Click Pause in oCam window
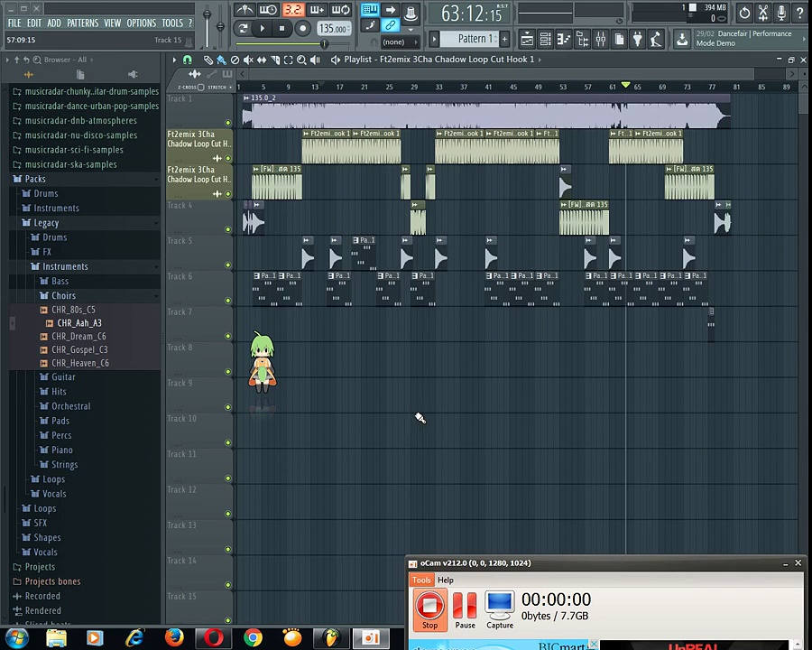The height and width of the screenshot is (650, 812). coord(465,609)
